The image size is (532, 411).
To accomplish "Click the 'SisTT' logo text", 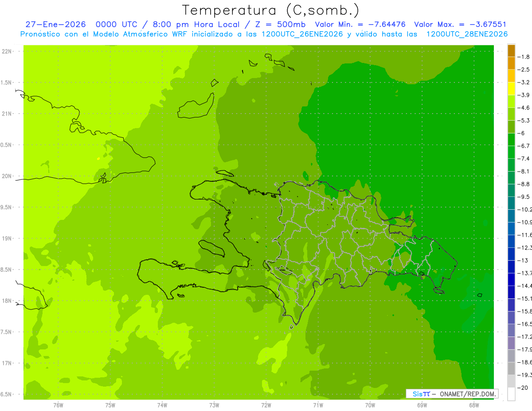I will (421, 394).
